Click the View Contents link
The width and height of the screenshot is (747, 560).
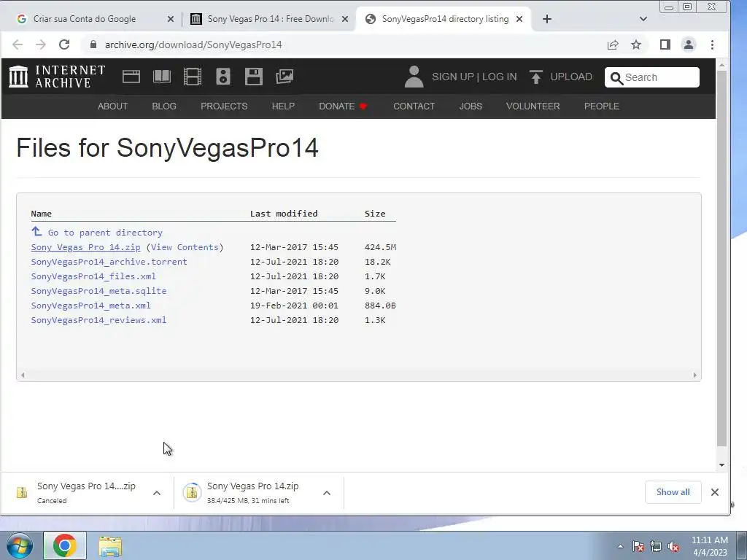185,247
